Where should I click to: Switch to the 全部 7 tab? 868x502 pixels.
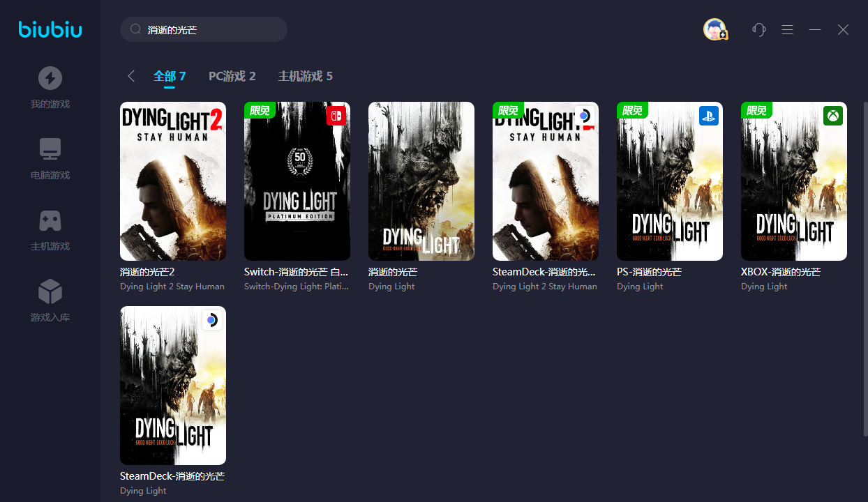(170, 76)
